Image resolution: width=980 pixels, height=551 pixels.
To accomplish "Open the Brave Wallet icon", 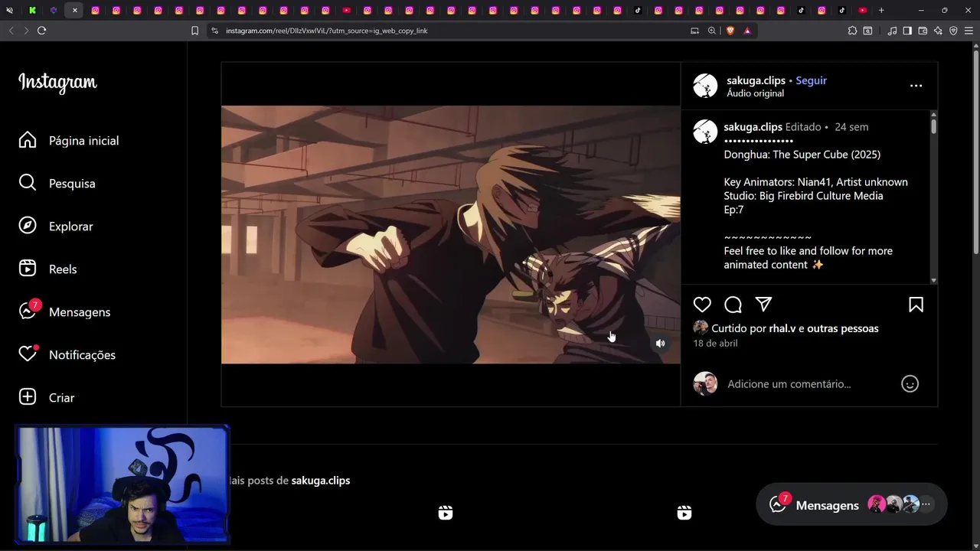I will point(923,31).
